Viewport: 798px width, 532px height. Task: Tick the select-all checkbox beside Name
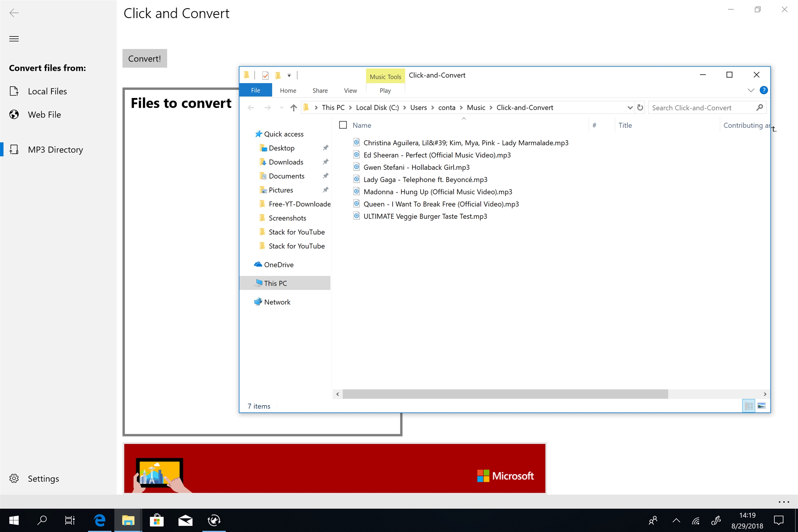[x=343, y=125]
